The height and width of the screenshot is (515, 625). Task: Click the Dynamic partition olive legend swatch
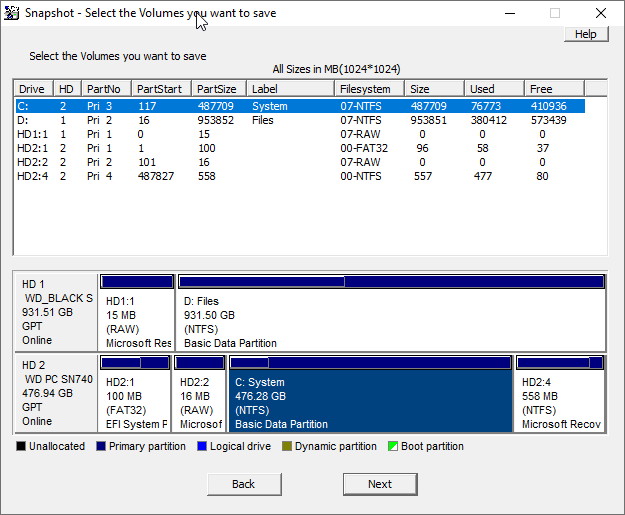[x=287, y=446]
